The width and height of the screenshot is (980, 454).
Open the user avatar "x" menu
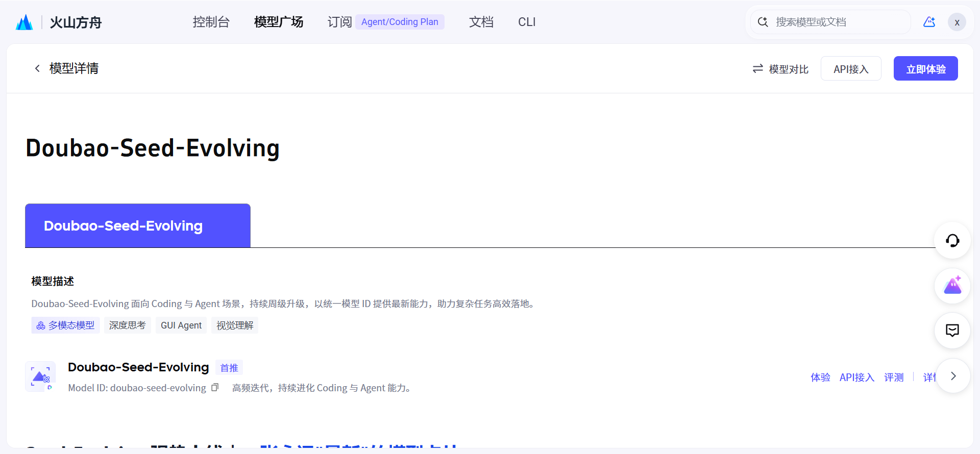(957, 22)
